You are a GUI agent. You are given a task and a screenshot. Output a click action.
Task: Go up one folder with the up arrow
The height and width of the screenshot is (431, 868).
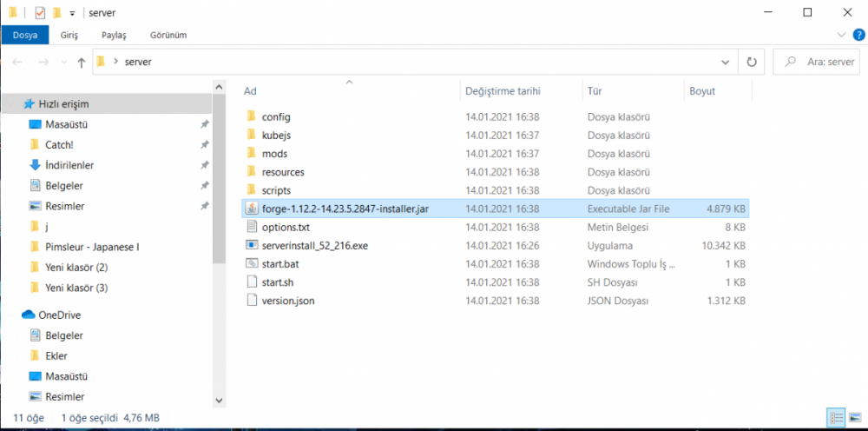coord(82,63)
